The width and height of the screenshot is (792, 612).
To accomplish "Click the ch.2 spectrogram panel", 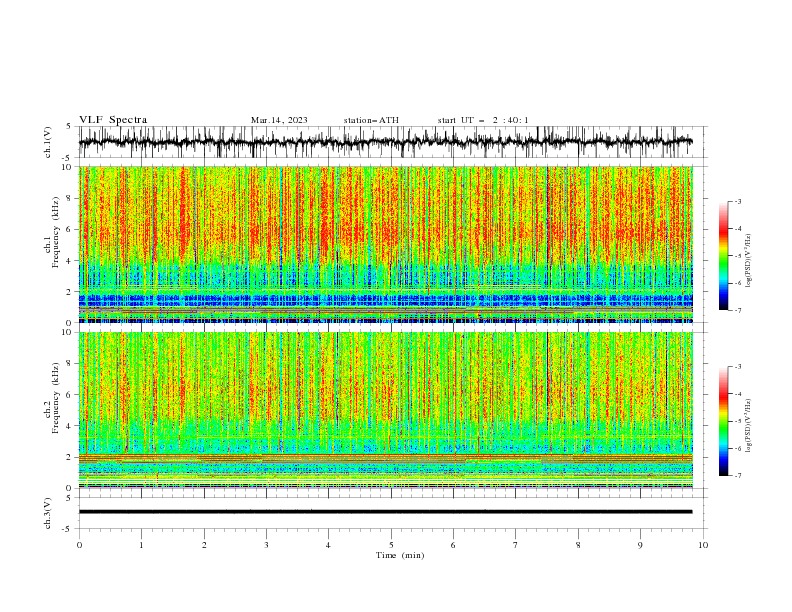I will pos(386,410).
